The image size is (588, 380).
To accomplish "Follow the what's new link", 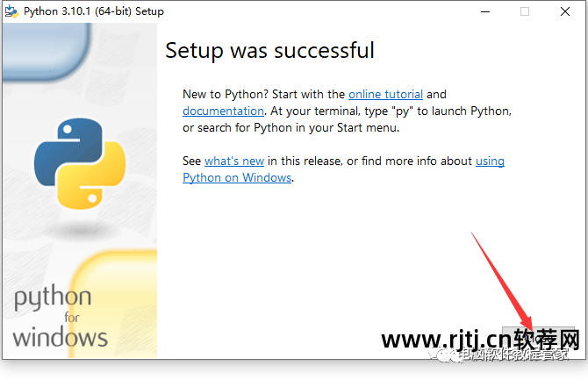I will tap(234, 161).
